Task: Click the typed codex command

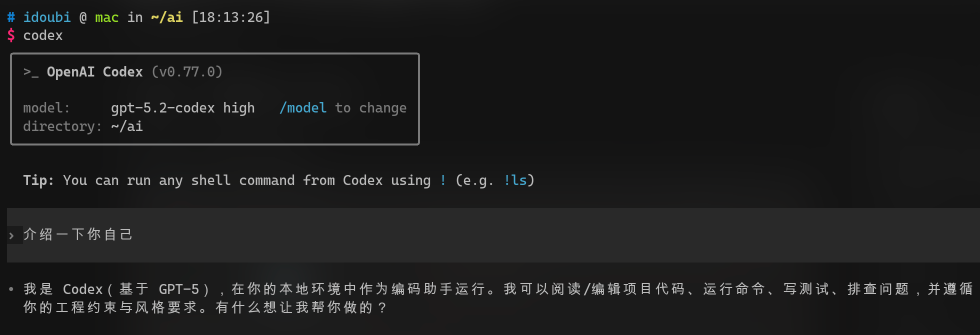Action: [43, 35]
